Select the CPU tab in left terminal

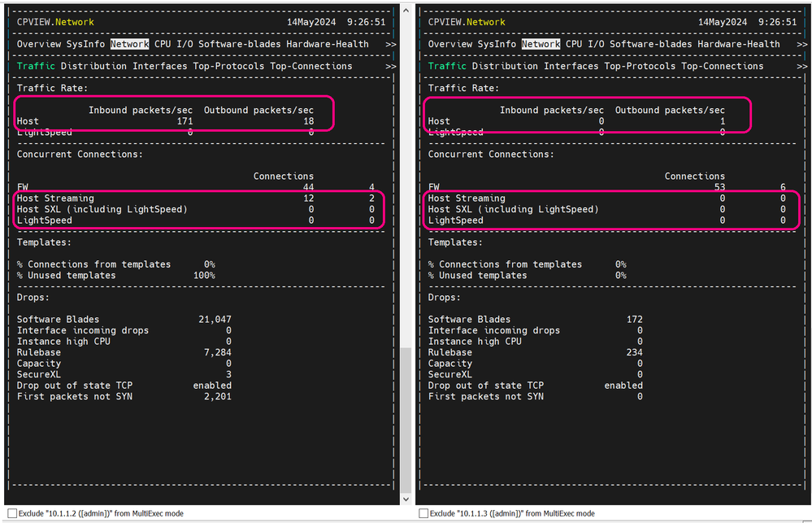[163, 44]
